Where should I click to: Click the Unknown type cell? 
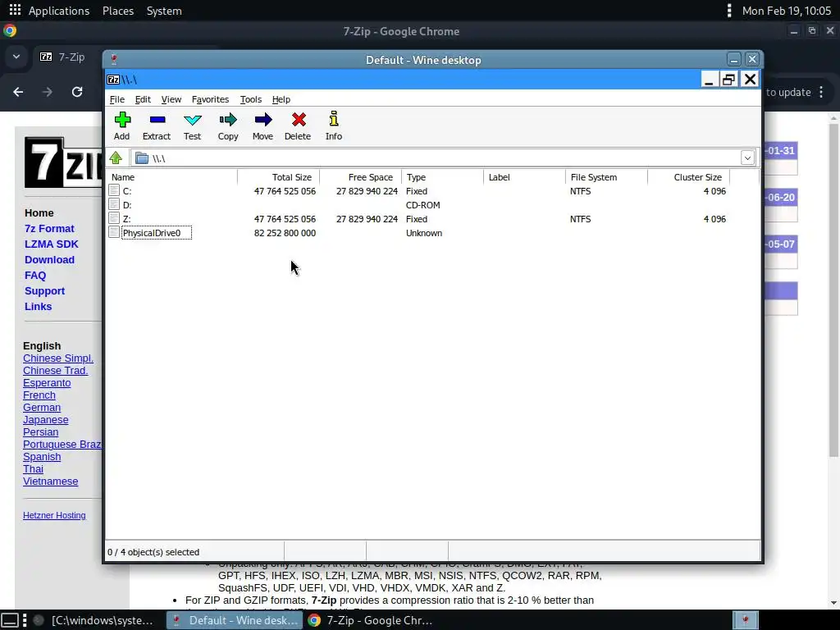coord(424,232)
